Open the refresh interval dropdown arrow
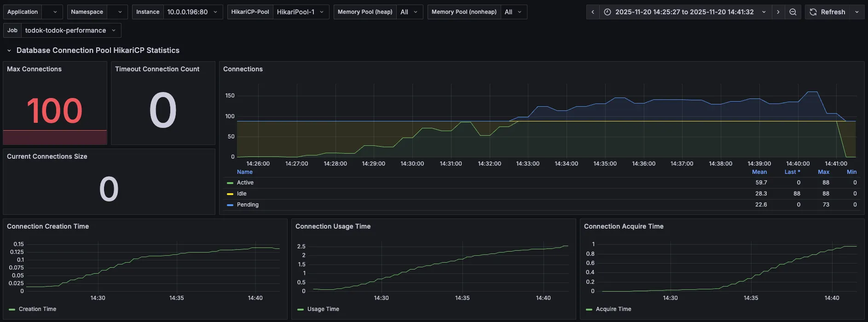The width and height of the screenshot is (868, 322). [x=857, y=12]
